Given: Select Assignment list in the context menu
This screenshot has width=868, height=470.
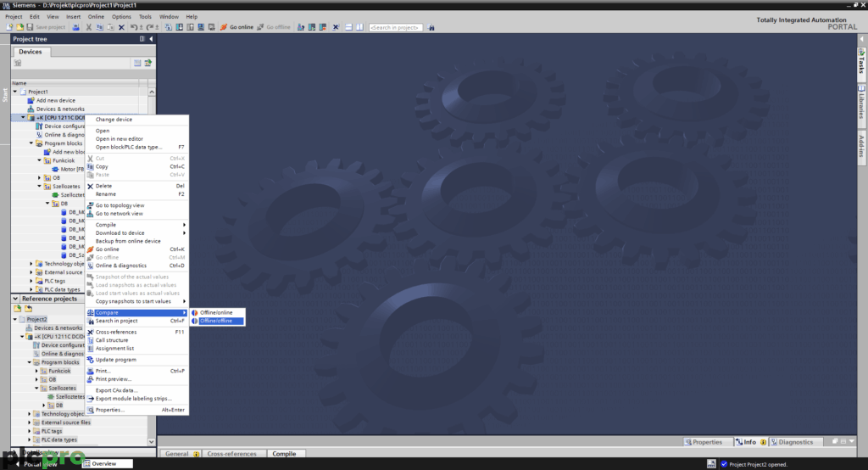Looking at the screenshot, I should click(x=136, y=349).
